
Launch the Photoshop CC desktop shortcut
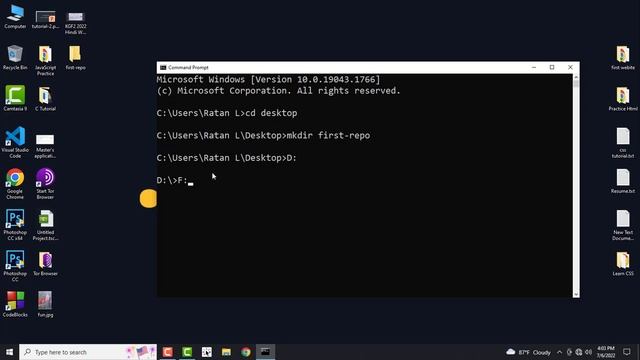coord(15,266)
